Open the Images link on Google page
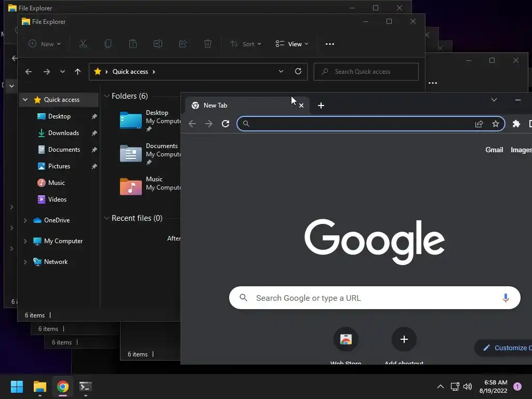Viewport: 532px width, 399px height. tap(521, 150)
